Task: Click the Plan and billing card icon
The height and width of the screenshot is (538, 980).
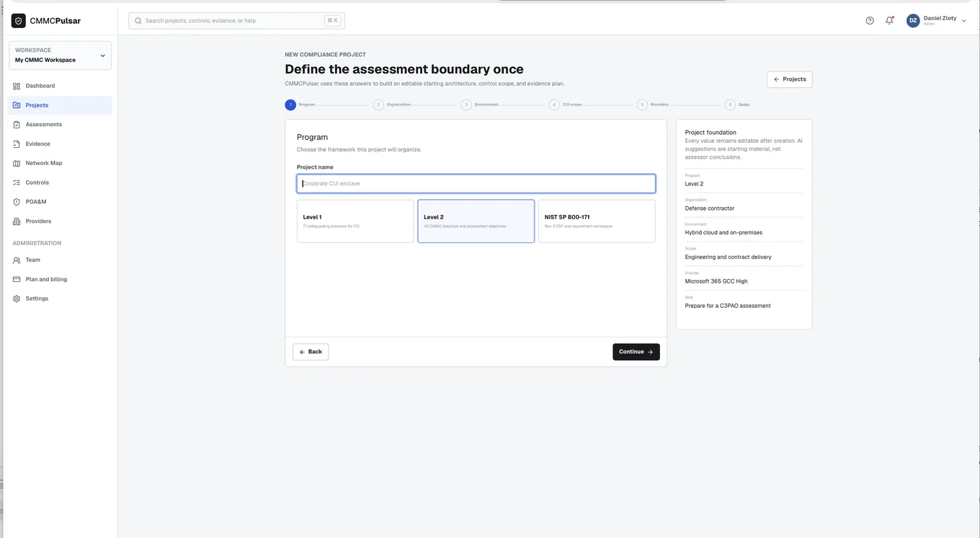Action: [17, 279]
